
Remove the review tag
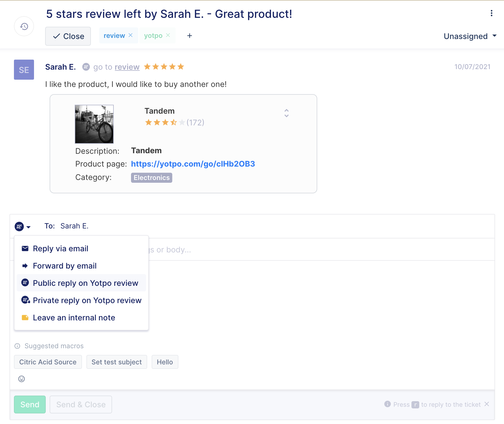pos(130,35)
